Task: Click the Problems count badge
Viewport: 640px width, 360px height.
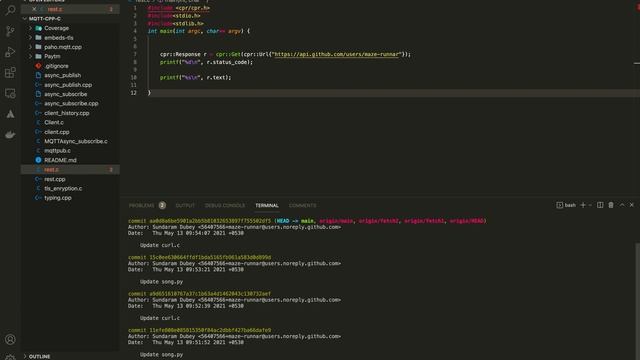Action: [162, 205]
